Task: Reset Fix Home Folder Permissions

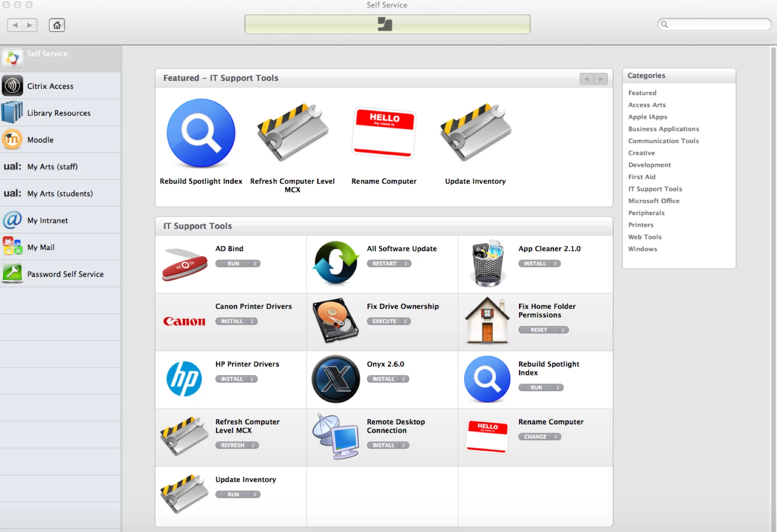Action: tap(539, 330)
